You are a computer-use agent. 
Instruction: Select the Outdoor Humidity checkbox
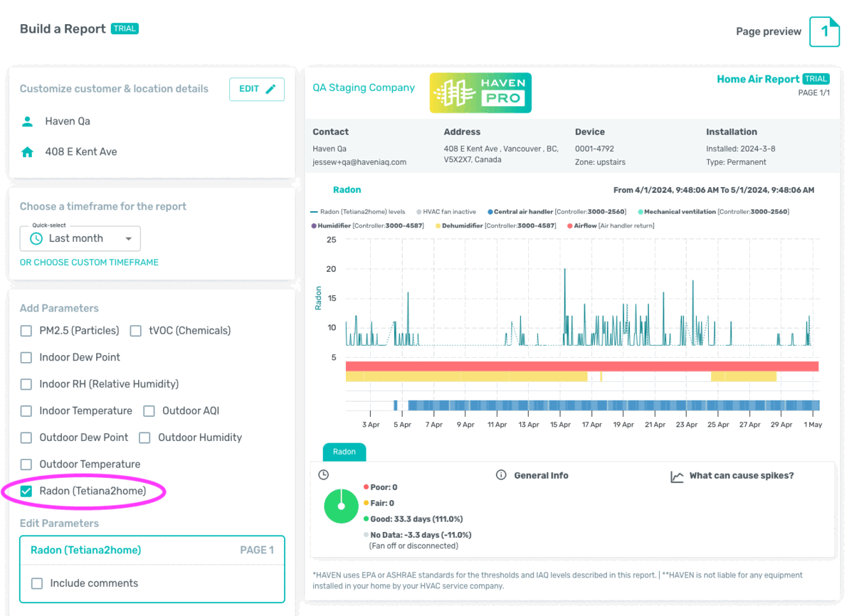click(x=144, y=437)
